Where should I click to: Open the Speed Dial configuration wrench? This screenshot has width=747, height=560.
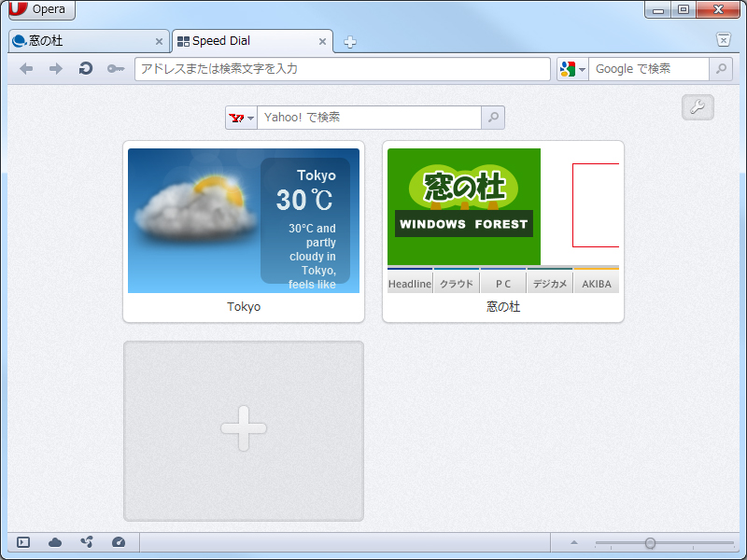point(698,107)
